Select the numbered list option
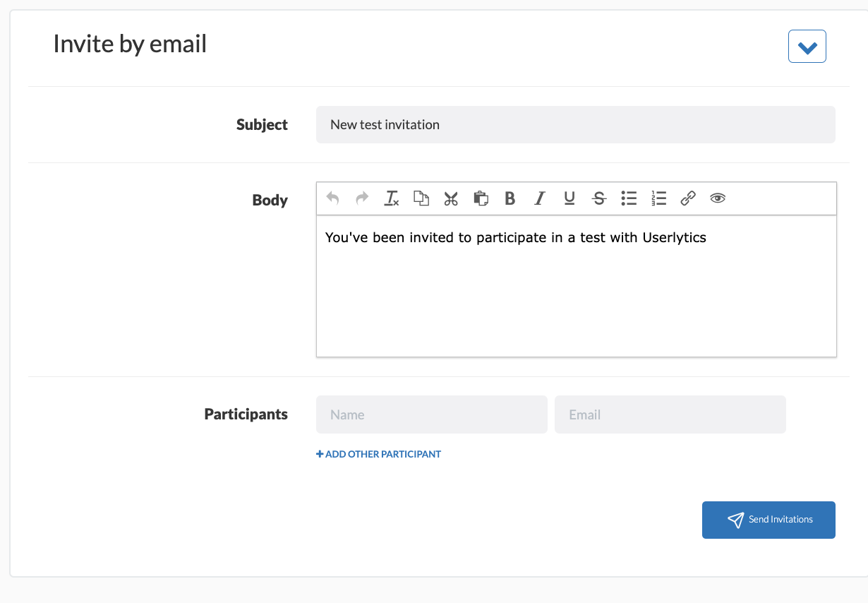The width and height of the screenshot is (868, 603). coord(658,198)
